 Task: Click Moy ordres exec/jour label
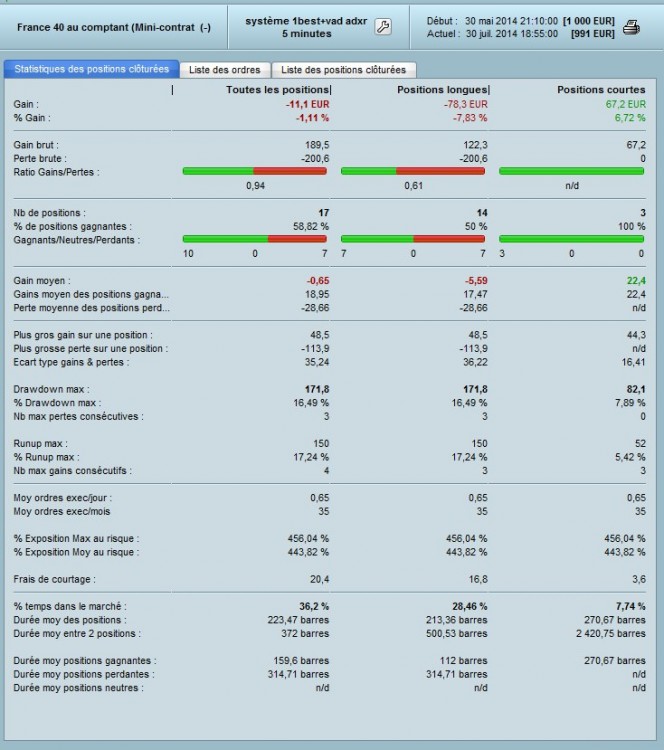pos(62,498)
